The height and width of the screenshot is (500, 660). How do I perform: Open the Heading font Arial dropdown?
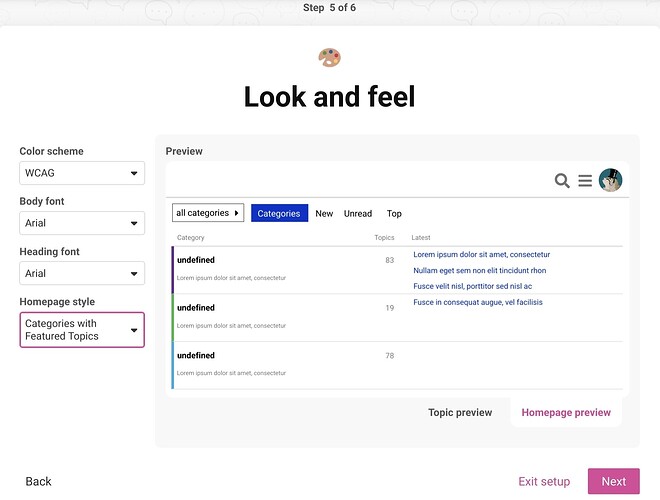pyautogui.click(x=82, y=273)
